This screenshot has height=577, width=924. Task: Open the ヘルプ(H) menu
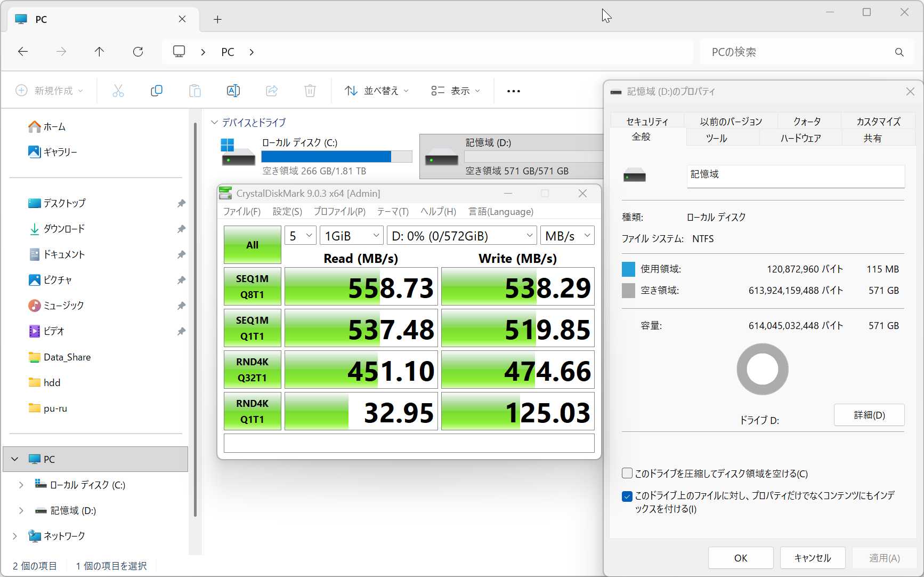[x=439, y=212]
